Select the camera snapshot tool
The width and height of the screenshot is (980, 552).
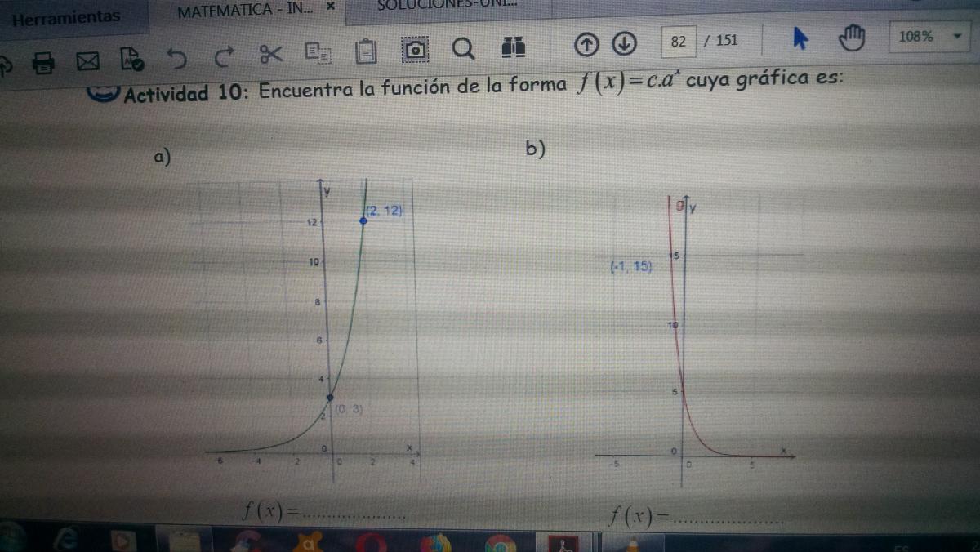(415, 50)
